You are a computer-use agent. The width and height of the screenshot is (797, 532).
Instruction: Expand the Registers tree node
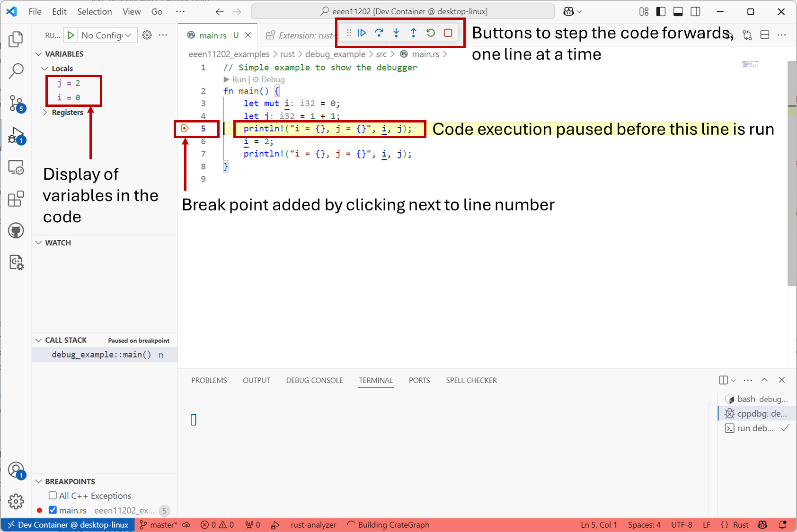tap(45, 113)
